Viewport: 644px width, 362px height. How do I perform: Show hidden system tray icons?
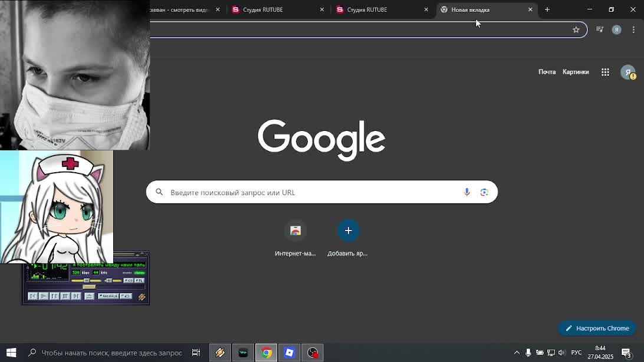coord(517,353)
